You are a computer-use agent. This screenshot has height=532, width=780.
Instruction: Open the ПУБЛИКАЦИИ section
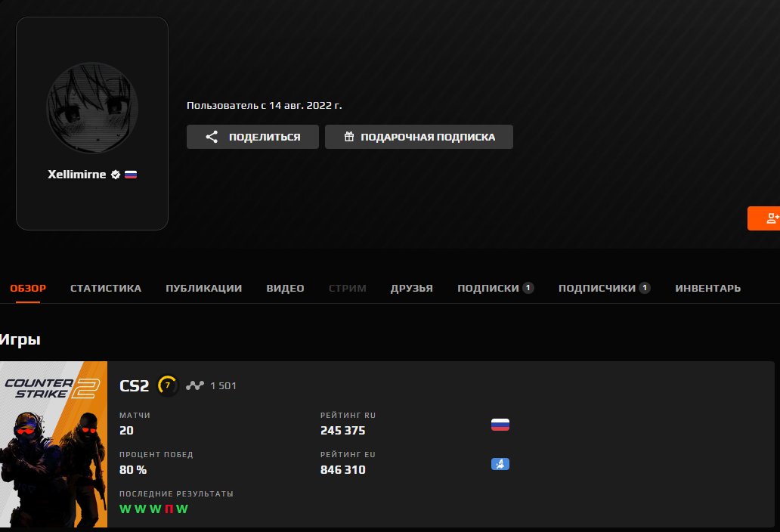click(x=203, y=288)
